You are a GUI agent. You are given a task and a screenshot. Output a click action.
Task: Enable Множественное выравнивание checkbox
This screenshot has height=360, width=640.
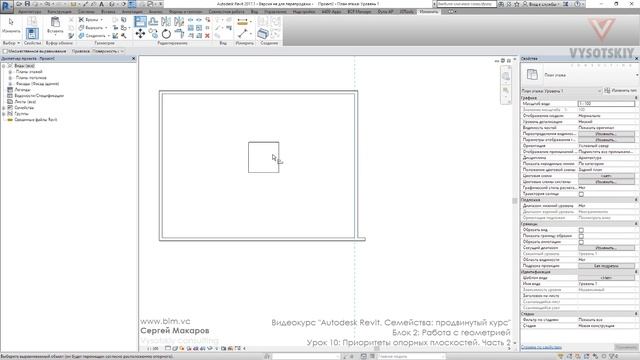(5, 51)
